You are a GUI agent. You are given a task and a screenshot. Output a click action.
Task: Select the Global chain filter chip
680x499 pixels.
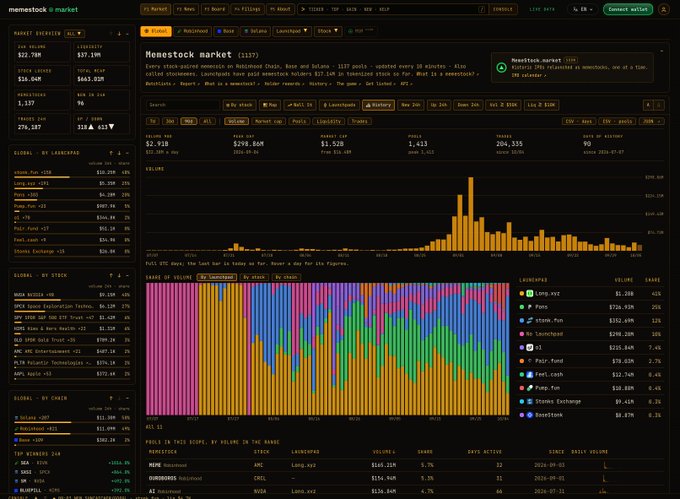(156, 31)
